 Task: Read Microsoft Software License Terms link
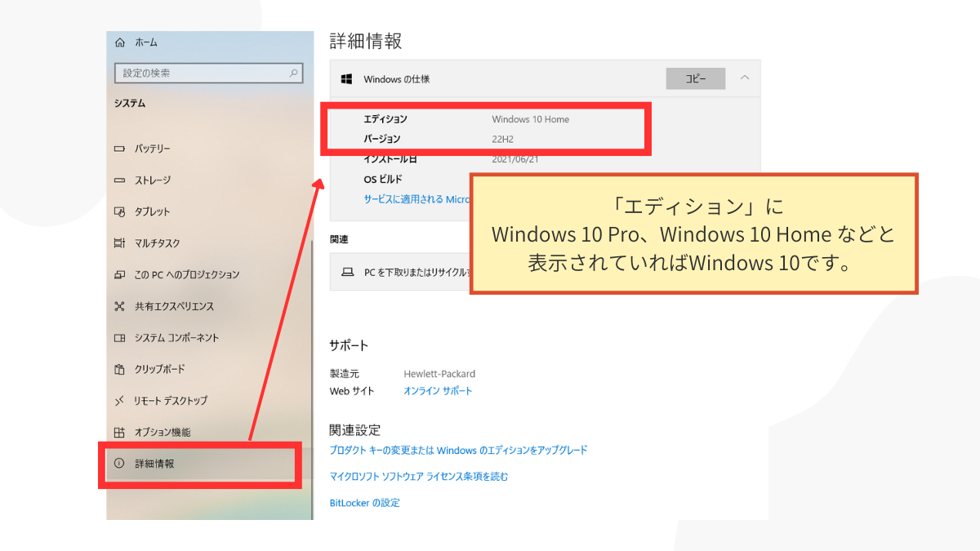[x=418, y=477]
